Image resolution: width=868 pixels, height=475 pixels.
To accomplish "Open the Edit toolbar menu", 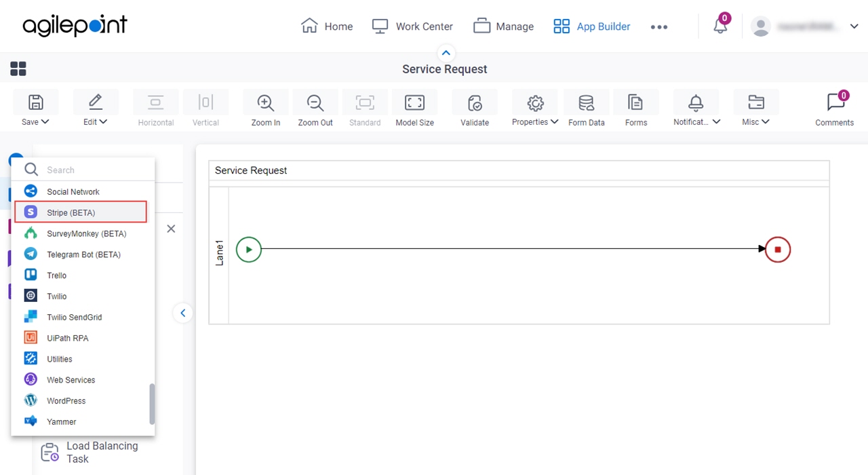I will (95, 109).
